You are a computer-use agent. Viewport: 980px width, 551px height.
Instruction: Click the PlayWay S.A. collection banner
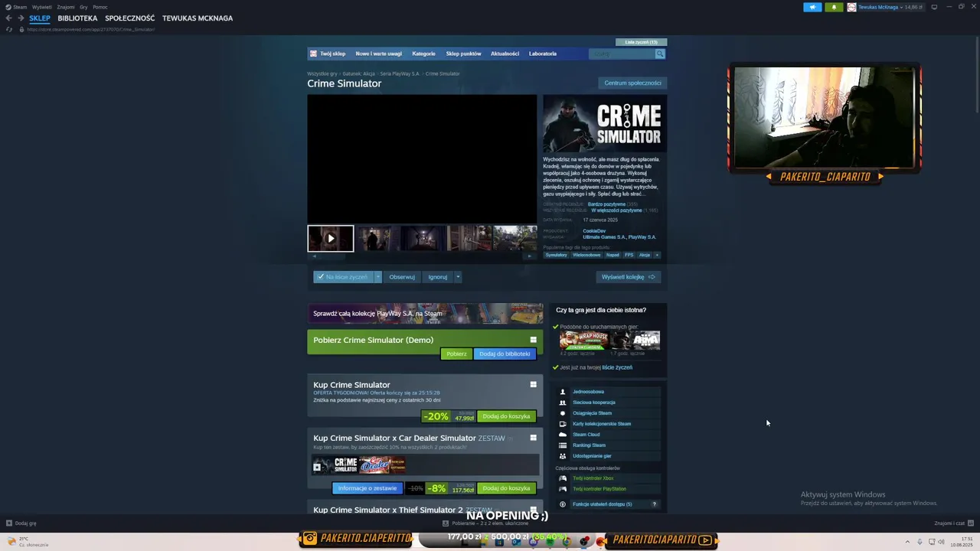[x=425, y=313]
